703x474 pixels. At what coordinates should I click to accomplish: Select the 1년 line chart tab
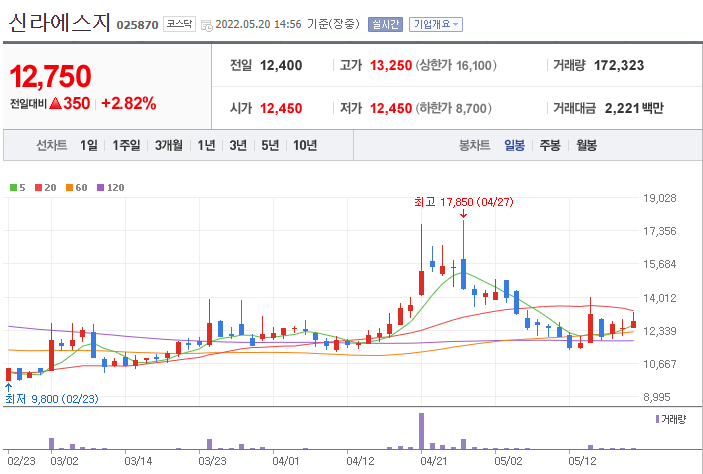[x=206, y=145]
